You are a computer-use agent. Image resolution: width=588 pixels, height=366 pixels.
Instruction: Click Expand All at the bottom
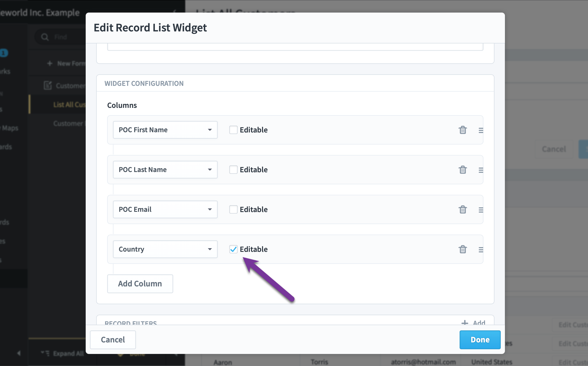coord(68,353)
